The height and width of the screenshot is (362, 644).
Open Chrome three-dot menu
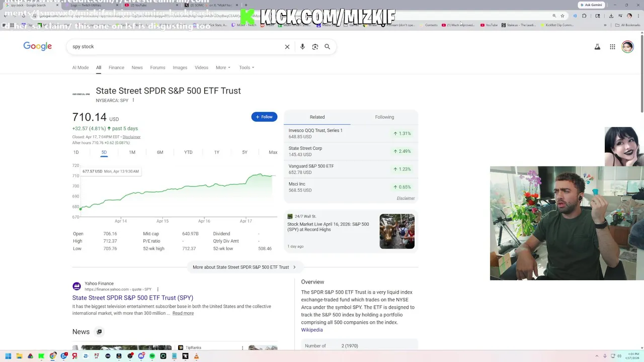pos(638,16)
